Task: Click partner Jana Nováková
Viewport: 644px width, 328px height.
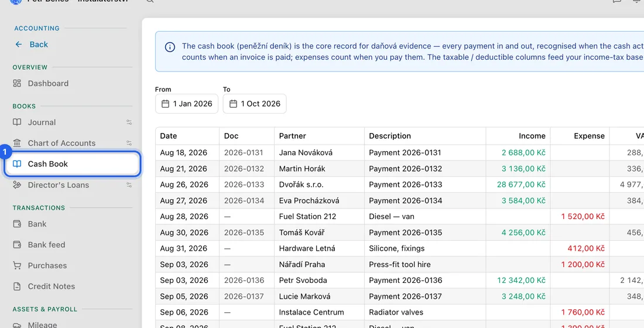Action: [306, 152]
